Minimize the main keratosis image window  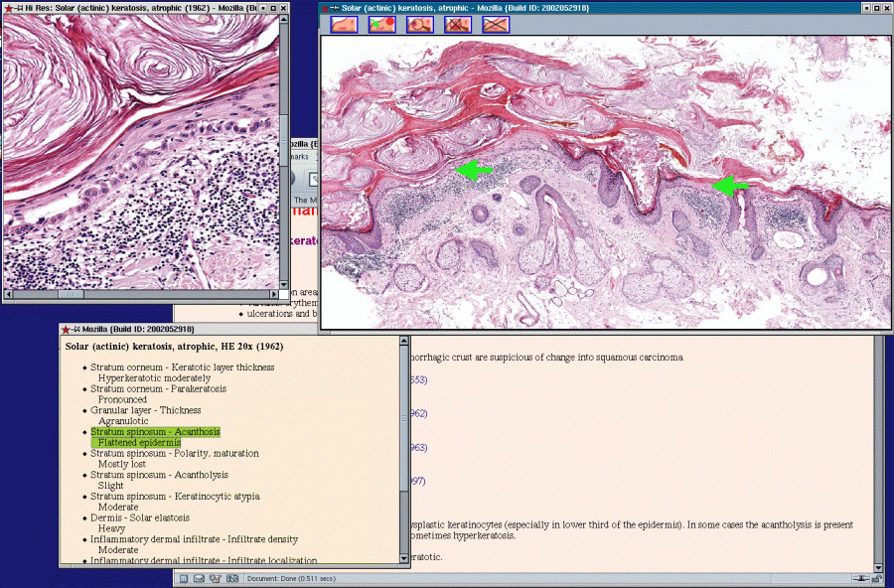tap(866, 8)
